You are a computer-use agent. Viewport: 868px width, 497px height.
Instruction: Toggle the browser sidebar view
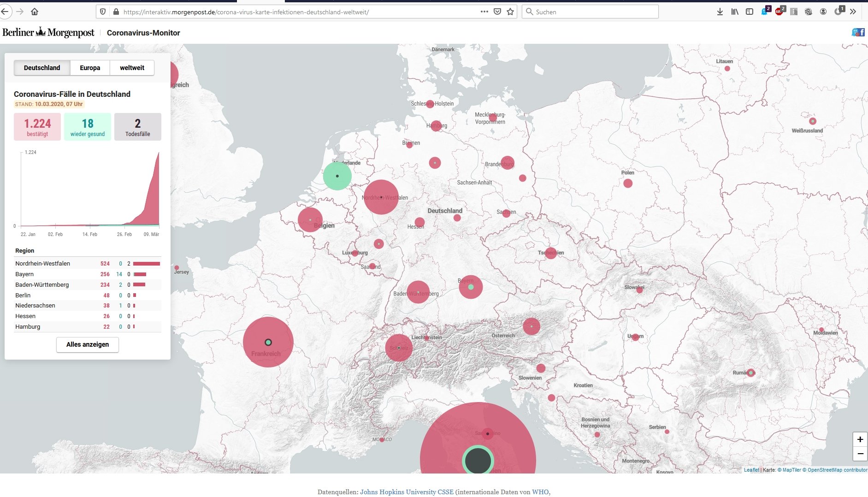tap(750, 12)
